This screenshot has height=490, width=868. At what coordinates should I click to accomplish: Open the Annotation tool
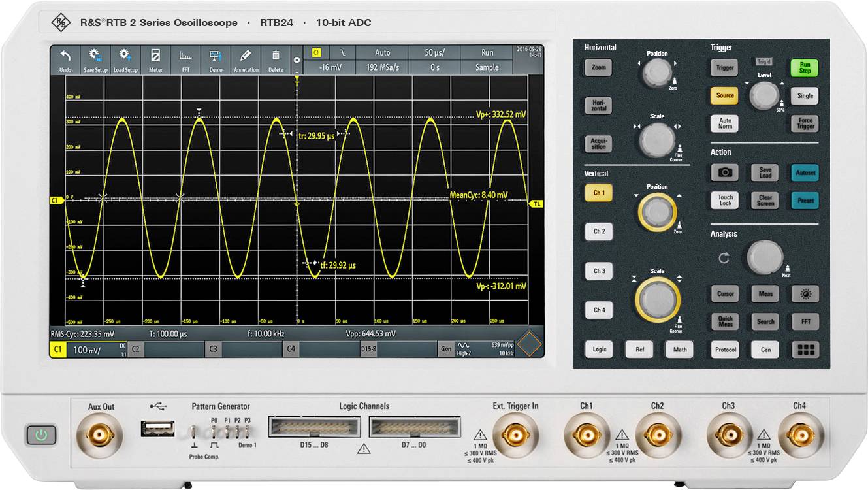coord(246,60)
